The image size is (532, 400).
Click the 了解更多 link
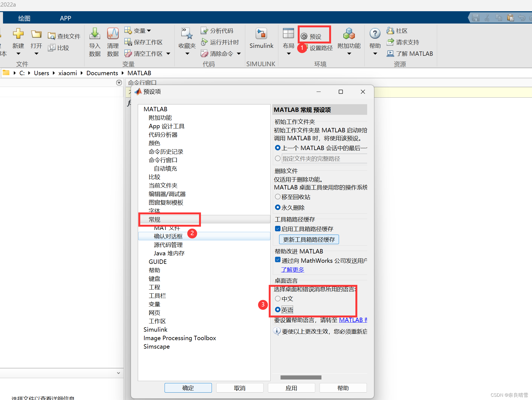click(x=292, y=270)
